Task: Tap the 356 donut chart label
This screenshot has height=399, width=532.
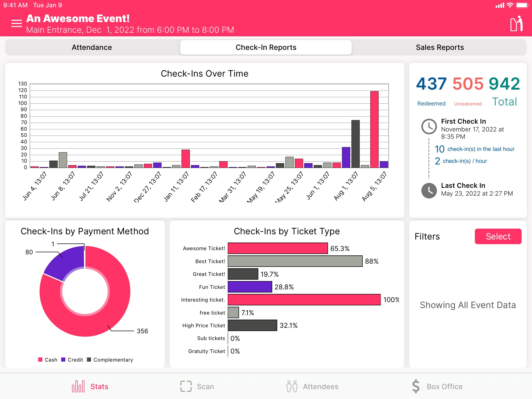Action: (142, 331)
